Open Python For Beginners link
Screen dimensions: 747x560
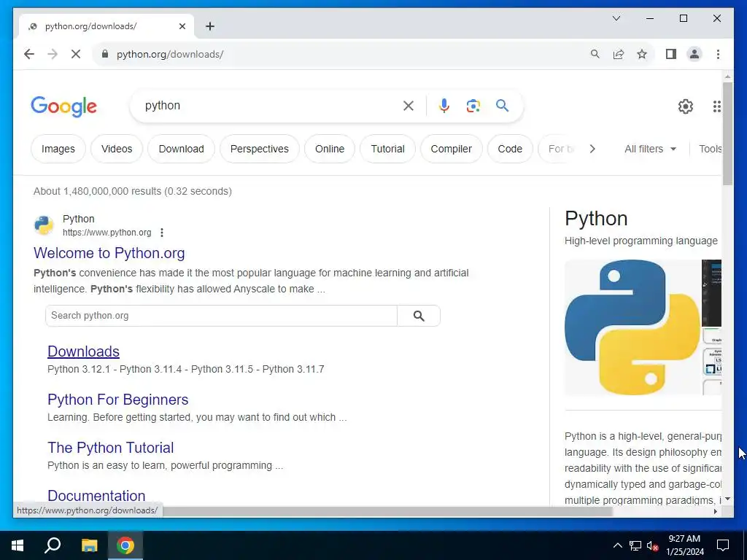(x=117, y=400)
